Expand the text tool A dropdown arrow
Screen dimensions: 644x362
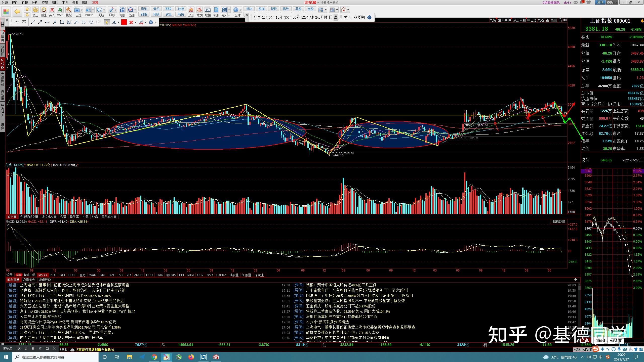coord(118,22)
